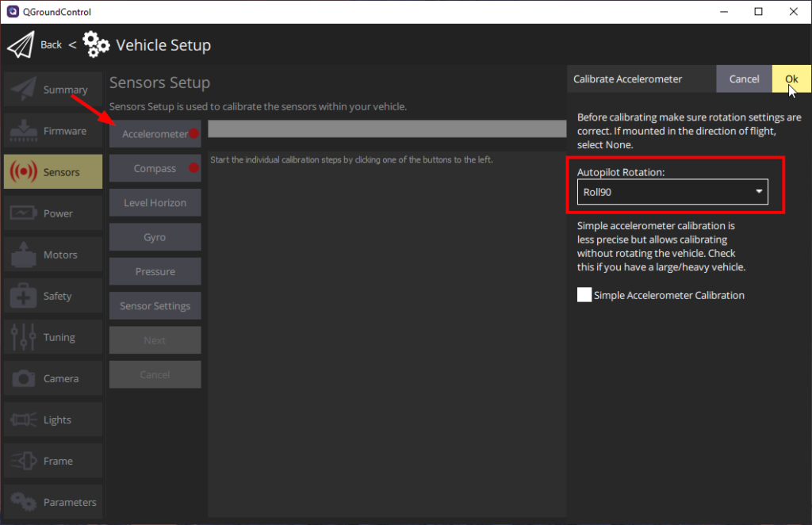Start Compass calibration

tap(155, 168)
